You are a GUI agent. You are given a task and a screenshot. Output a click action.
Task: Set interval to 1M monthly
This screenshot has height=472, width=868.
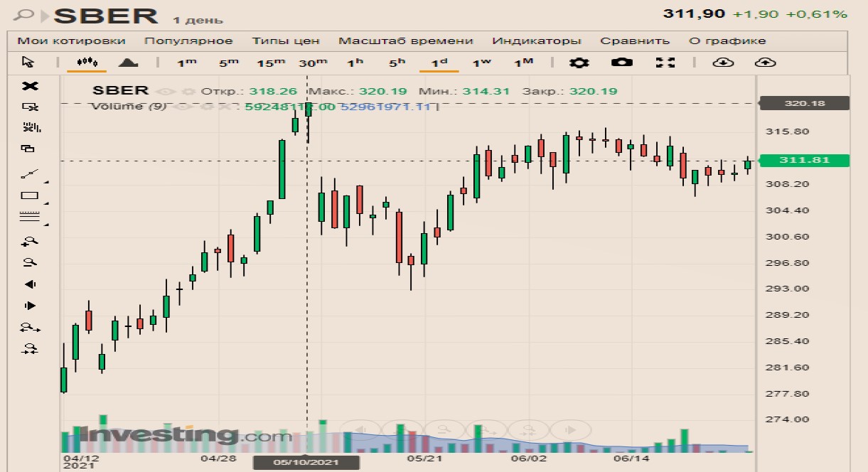523,63
